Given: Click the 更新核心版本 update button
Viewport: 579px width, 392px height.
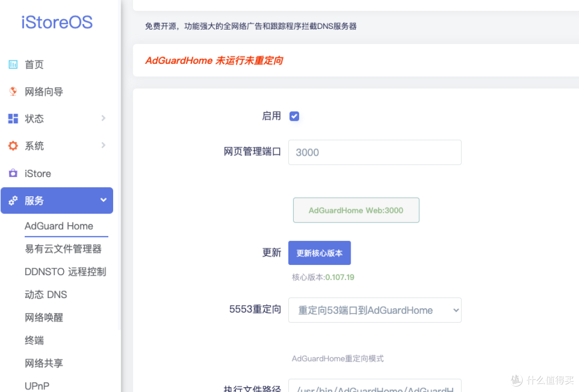Looking at the screenshot, I should [319, 253].
